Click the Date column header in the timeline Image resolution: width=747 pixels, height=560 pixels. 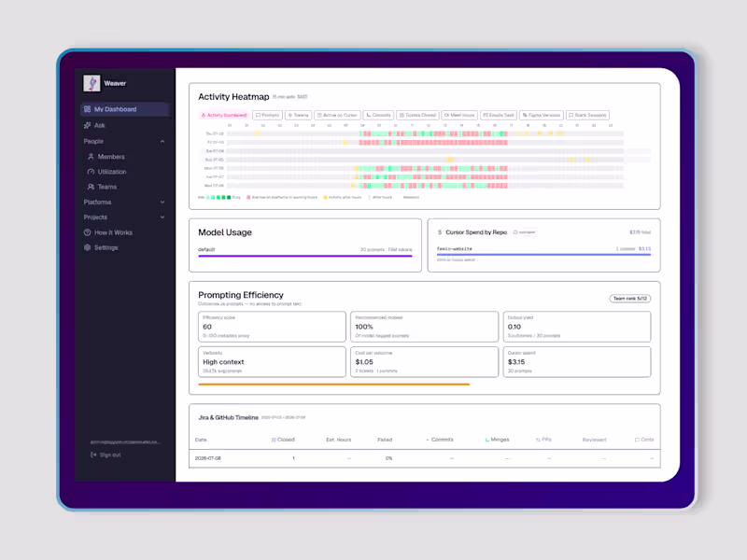tap(201, 440)
